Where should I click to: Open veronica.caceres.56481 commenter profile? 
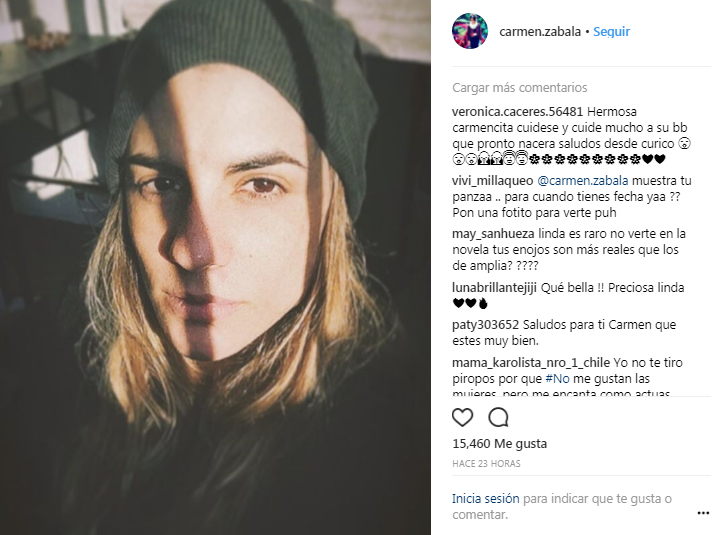[517, 112]
